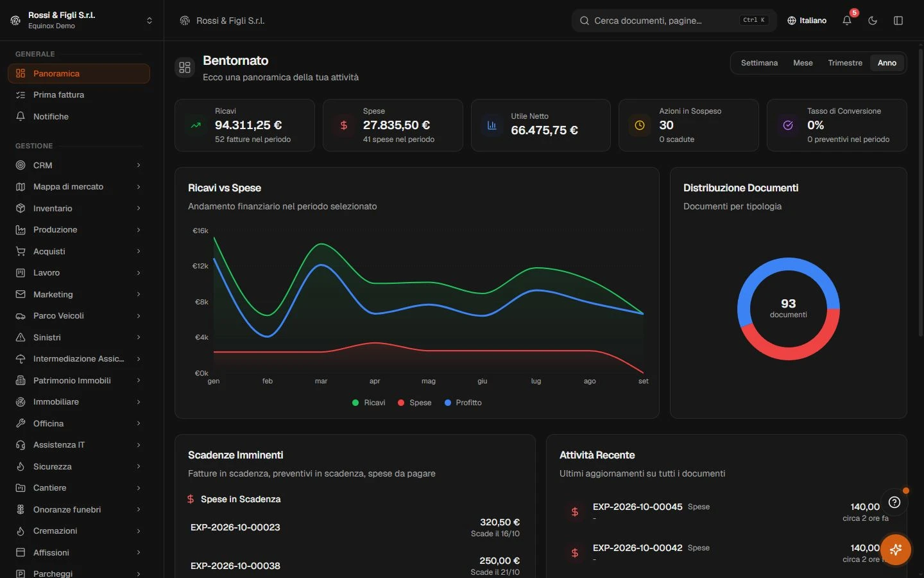Open expense EXP-2026-10-00023 entry

click(355, 528)
